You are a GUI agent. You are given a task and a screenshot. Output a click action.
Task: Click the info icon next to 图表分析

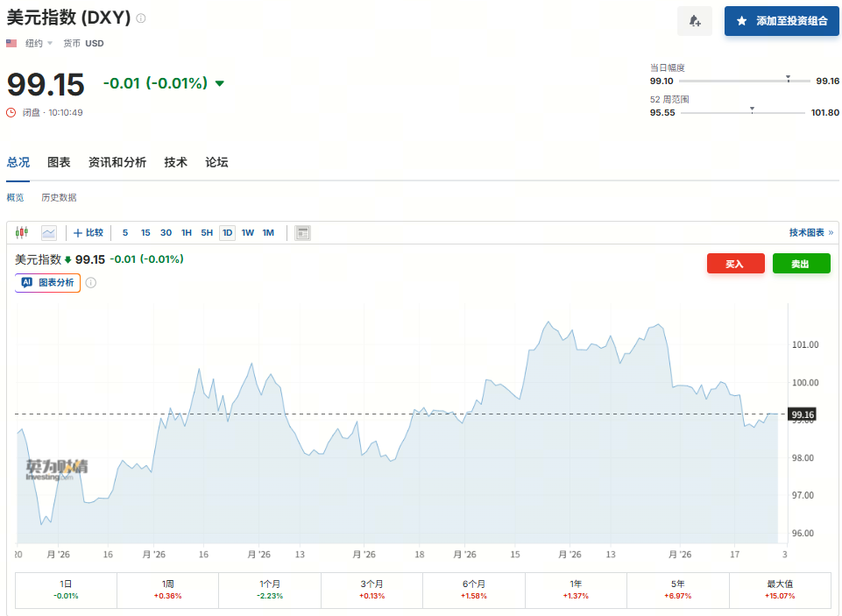(x=91, y=282)
